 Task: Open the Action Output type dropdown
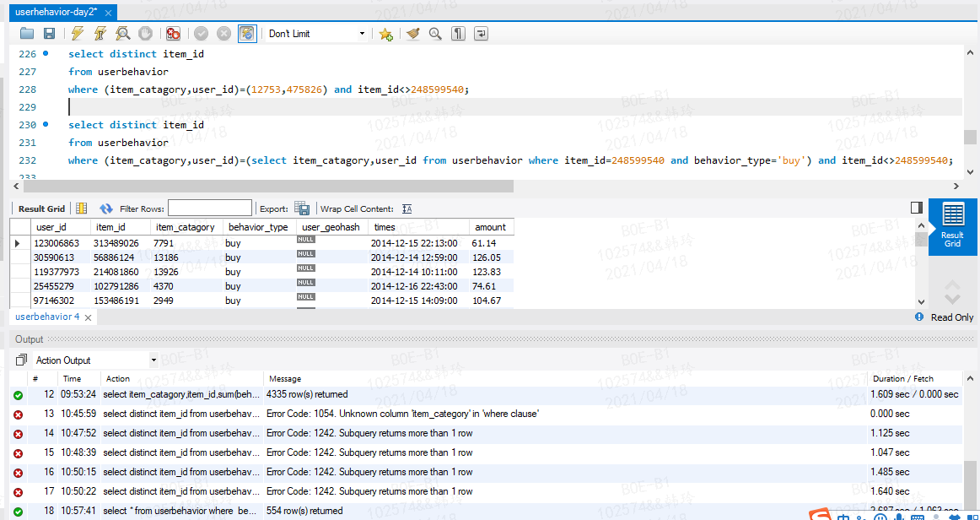click(96, 360)
